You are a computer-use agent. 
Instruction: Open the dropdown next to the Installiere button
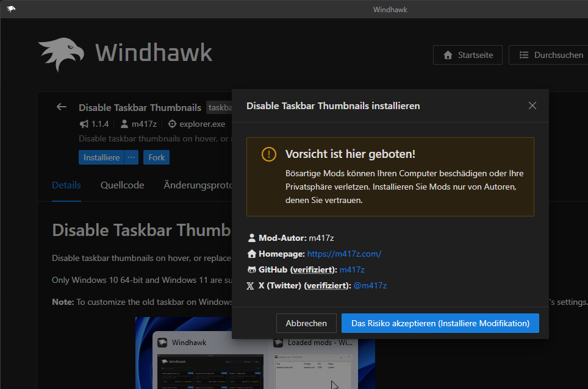(131, 157)
